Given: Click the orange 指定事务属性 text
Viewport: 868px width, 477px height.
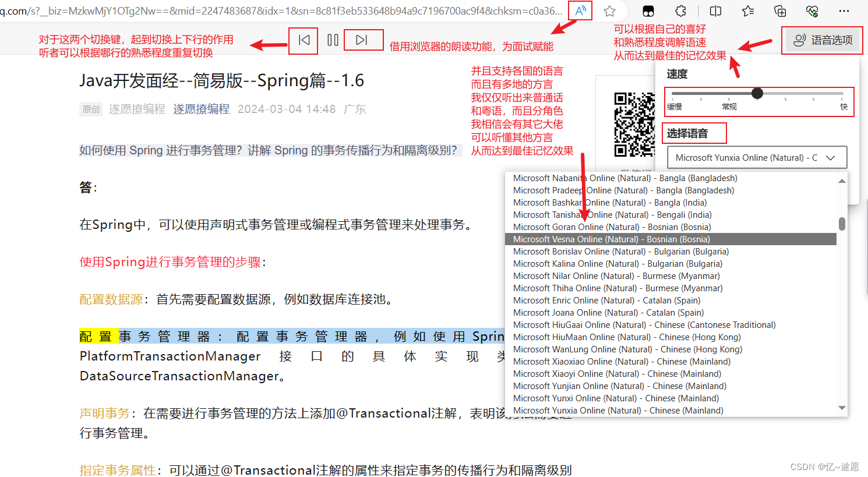Looking at the screenshot, I should click(x=118, y=470).
